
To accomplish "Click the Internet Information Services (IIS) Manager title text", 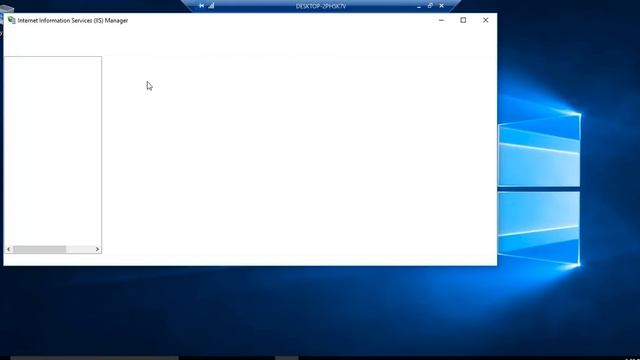I will (x=73, y=20).
